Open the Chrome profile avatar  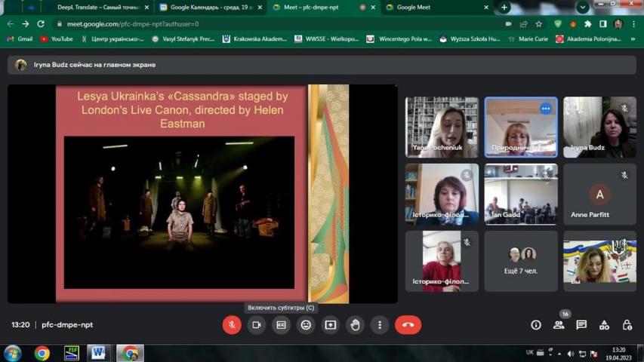pos(618,24)
